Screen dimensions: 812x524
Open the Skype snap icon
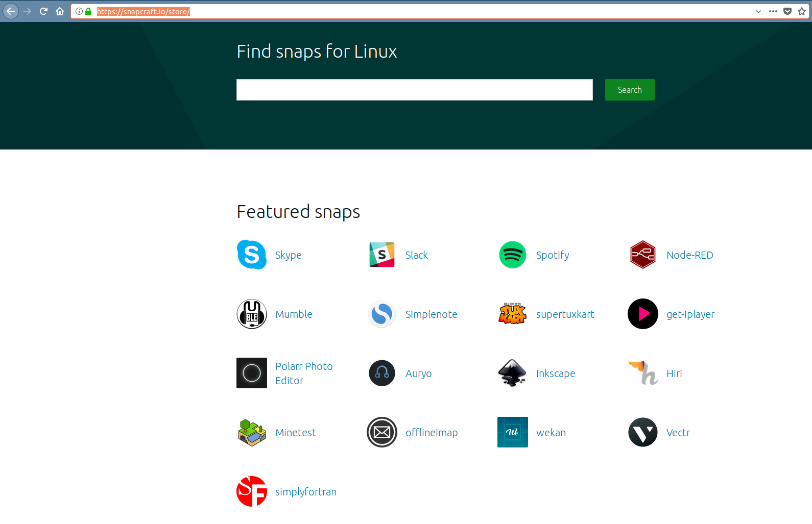click(252, 255)
